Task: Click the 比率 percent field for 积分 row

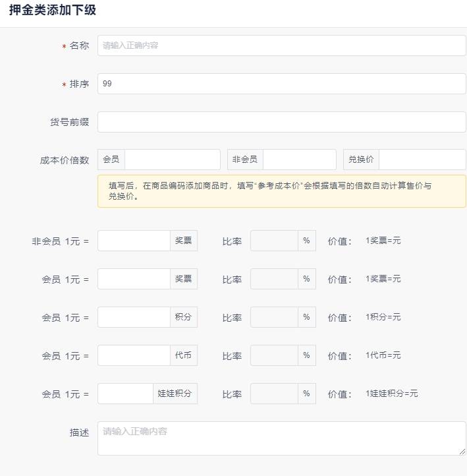Action: coord(274,318)
